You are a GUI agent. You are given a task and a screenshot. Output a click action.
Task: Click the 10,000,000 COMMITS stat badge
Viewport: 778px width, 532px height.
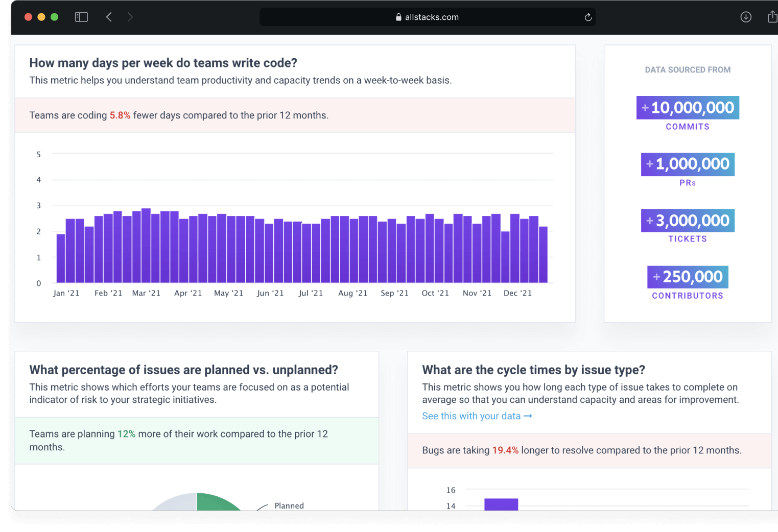click(x=687, y=107)
